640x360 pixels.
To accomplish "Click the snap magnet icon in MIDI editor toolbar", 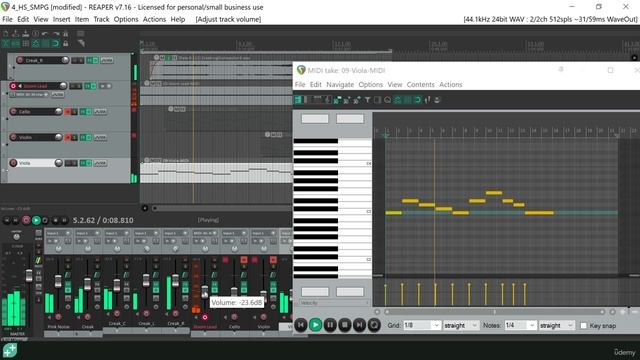I will point(417,100).
